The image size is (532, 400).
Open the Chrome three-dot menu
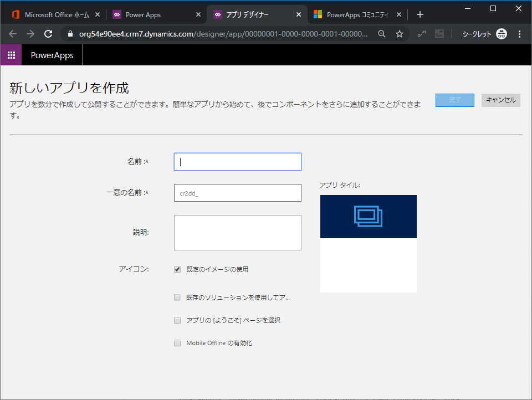(x=519, y=34)
